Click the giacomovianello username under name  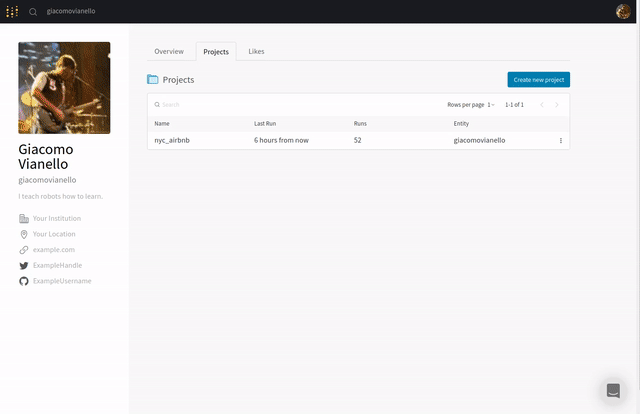(x=47, y=180)
